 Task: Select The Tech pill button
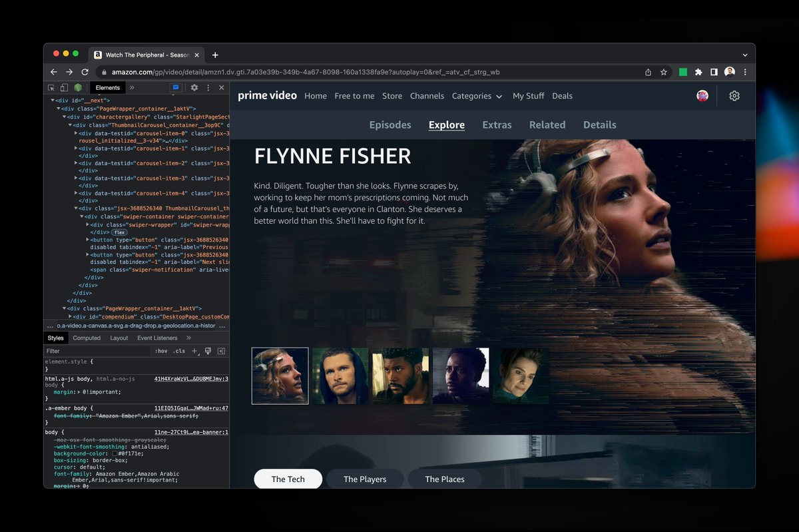coord(288,479)
